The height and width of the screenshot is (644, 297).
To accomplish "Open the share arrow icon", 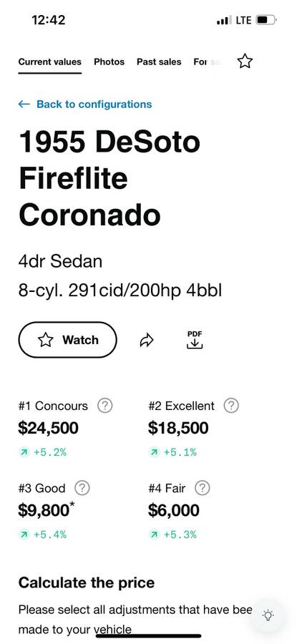I will pyautogui.click(x=146, y=340).
